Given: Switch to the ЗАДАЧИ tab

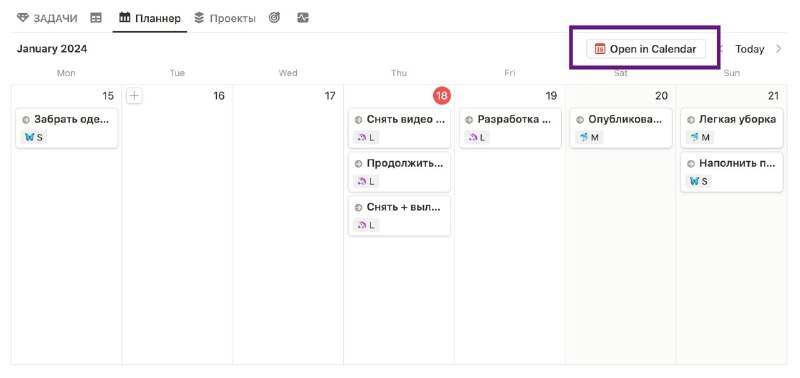Looking at the screenshot, I should [47, 18].
